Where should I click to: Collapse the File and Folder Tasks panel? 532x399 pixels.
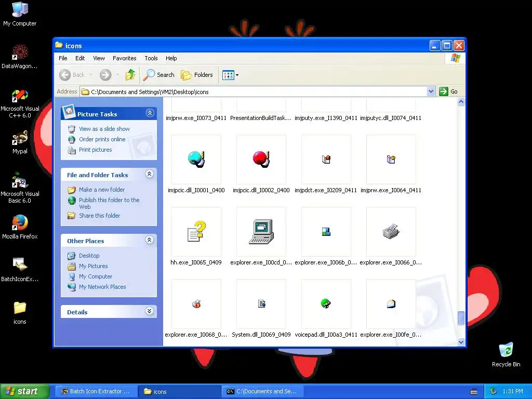click(149, 174)
